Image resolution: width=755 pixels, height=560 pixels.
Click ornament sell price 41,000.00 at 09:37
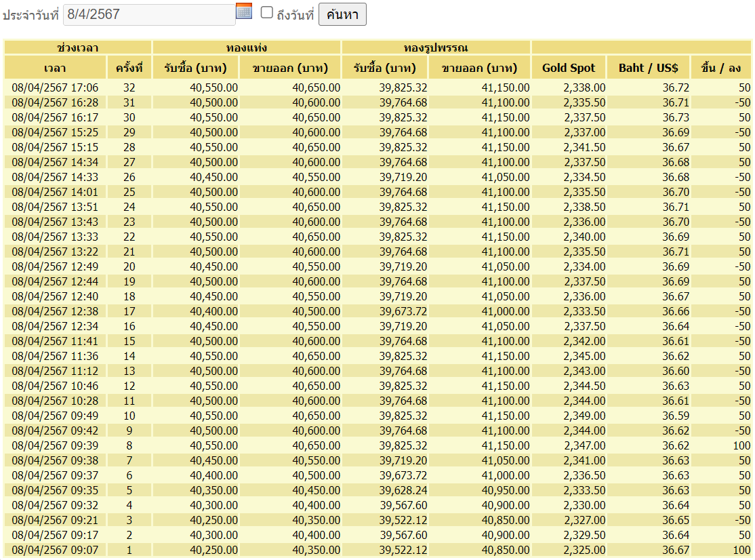(505, 476)
